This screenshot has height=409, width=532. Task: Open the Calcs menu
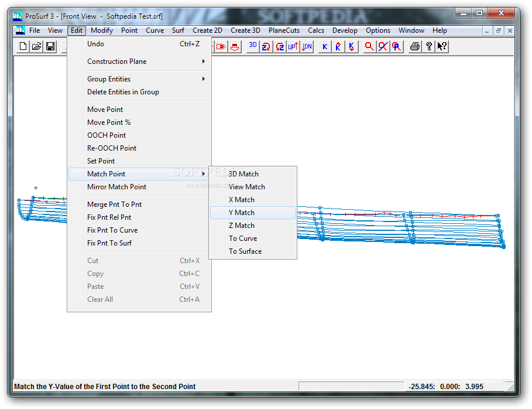[x=316, y=30]
